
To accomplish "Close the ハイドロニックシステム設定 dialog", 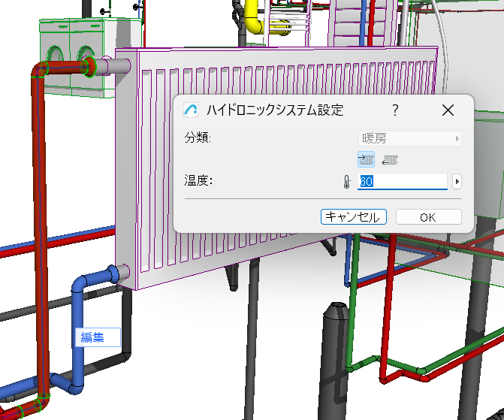I will [x=448, y=110].
